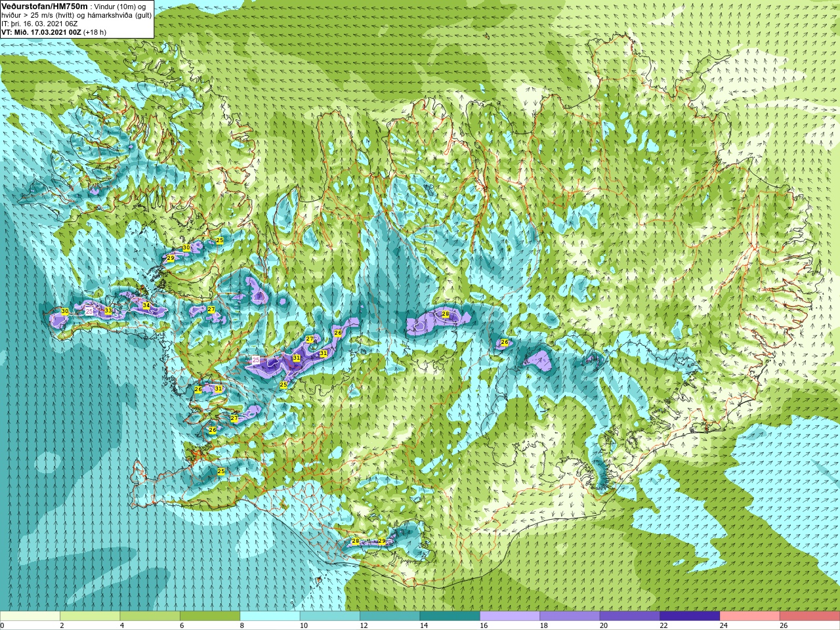Pick the green 4–6 m/s legend swatch

(x=150, y=616)
